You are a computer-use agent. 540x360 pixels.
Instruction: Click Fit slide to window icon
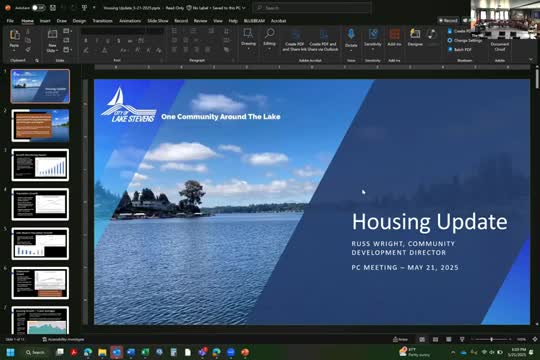pyautogui.click(x=534, y=340)
